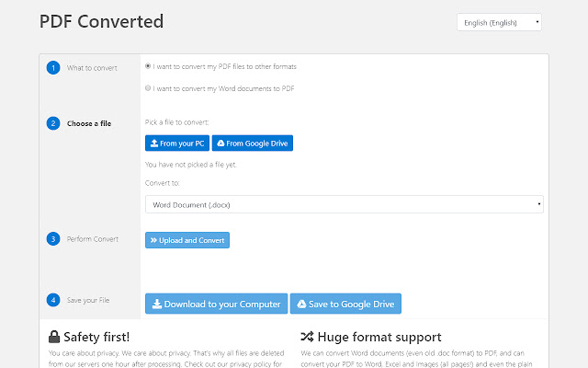This screenshot has width=588, height=368.
Task: Click the 'Safety first!' heading
Action: [x=96, y=337]
